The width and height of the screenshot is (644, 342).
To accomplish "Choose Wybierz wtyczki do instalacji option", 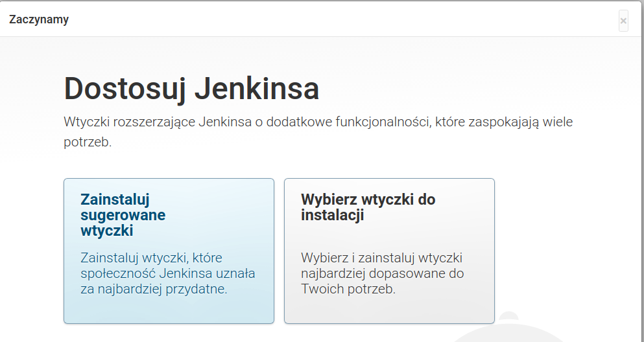I will pos(389,251).
